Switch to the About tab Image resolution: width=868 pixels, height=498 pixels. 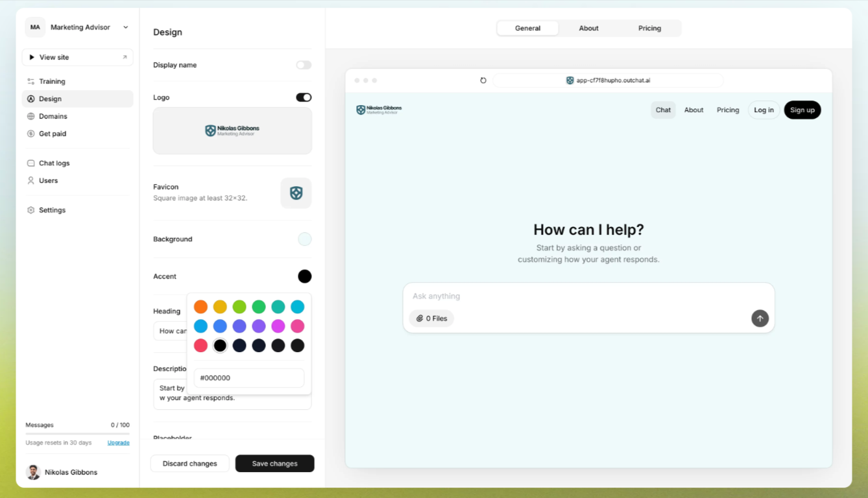pos(588,28)
